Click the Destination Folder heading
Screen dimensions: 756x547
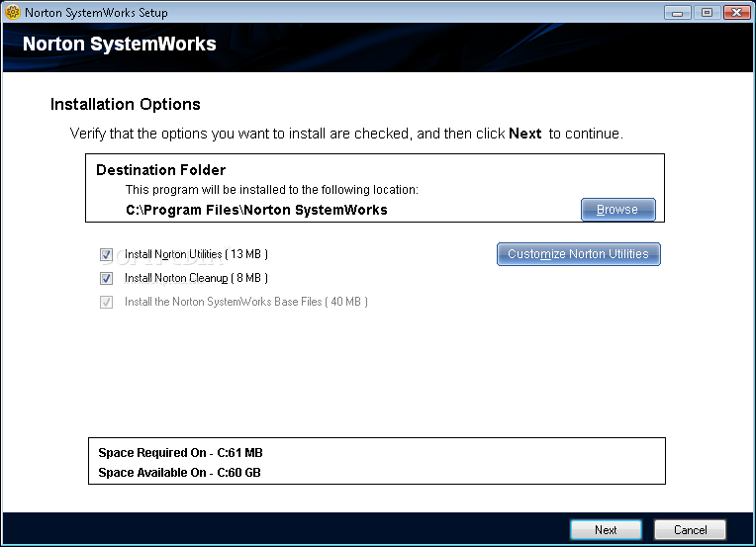point(160,170)
